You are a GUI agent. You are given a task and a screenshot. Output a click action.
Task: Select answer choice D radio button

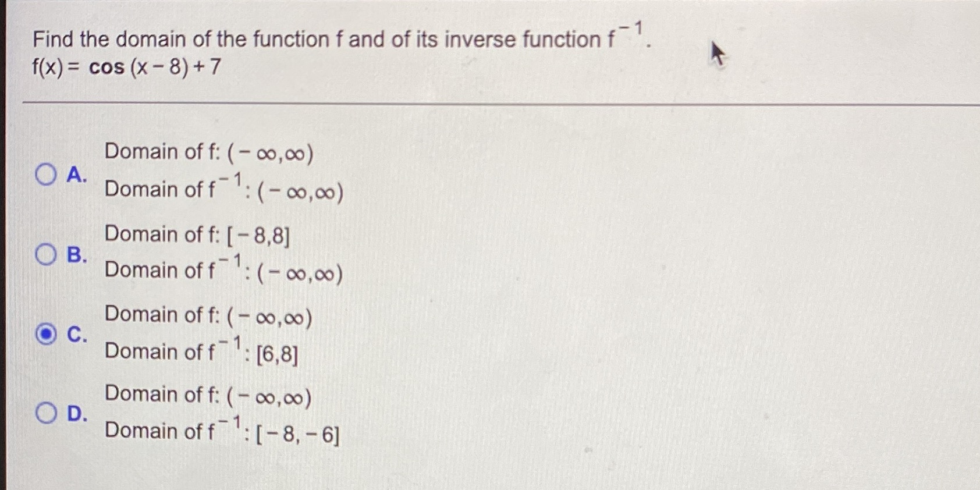[x=46, y=412]
